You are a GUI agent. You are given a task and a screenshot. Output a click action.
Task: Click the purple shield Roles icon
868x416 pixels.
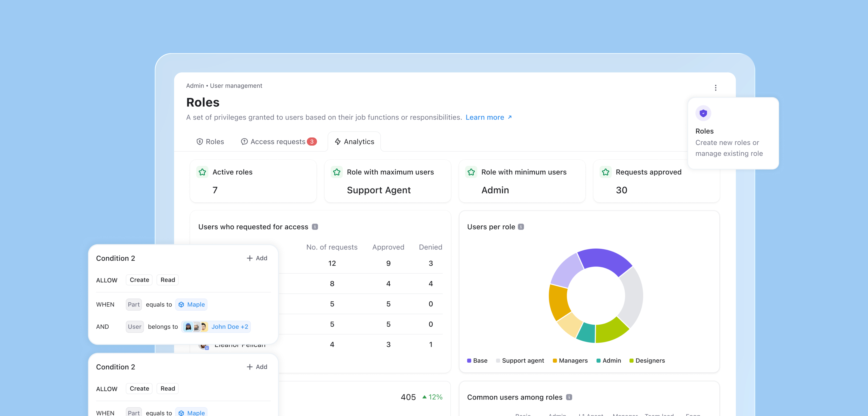[703, 113]
